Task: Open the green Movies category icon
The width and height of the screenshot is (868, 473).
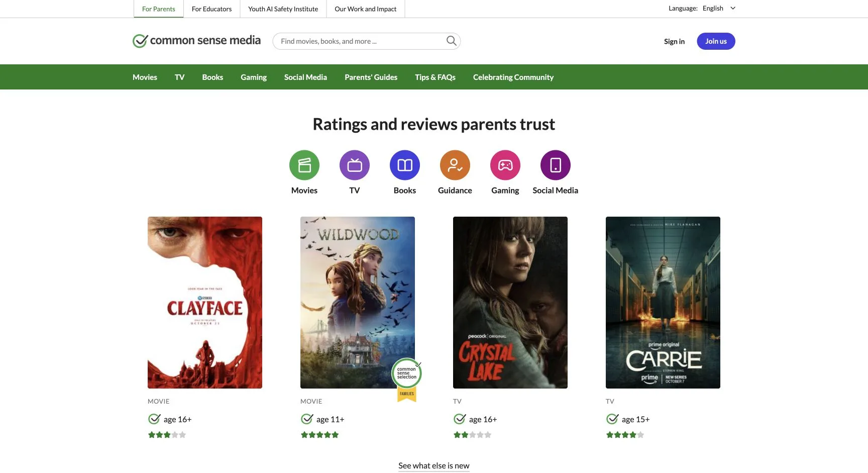Action: [304, 165]
